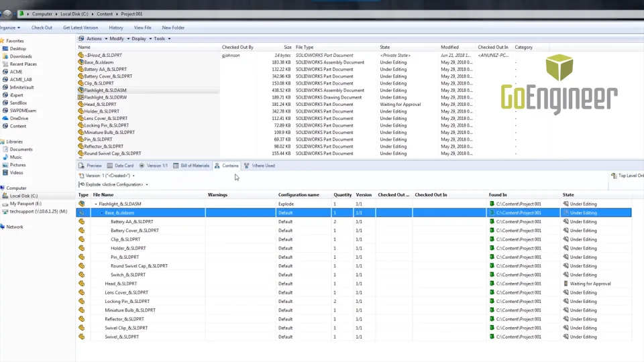Click the part icon beside Battery AA_&.SLDPRT in Contains list
The height and width of the screenshot is (362, 644).
coord(82,222)
